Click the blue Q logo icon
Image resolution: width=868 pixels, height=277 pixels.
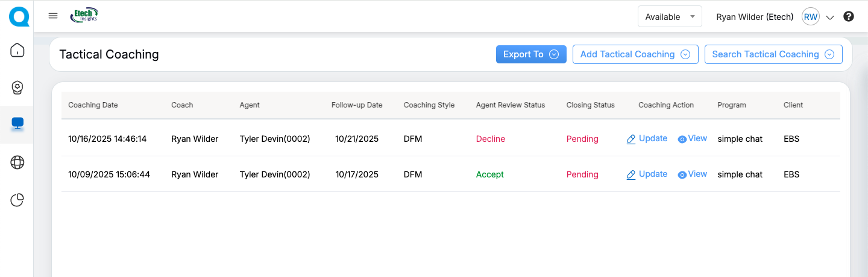click(x=19, y=16)
